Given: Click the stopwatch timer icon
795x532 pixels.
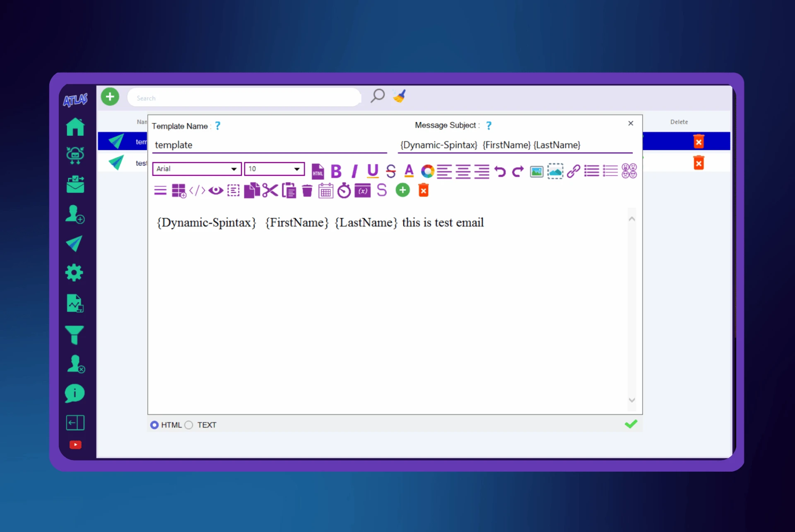Looking at the screenshot, I should point(344,191).
